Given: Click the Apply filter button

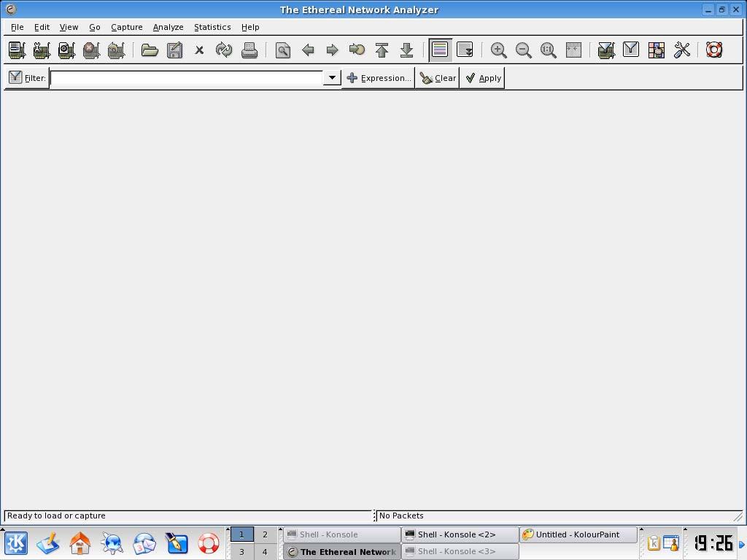Looking at the screenshot, I should [x=483, y=77].
